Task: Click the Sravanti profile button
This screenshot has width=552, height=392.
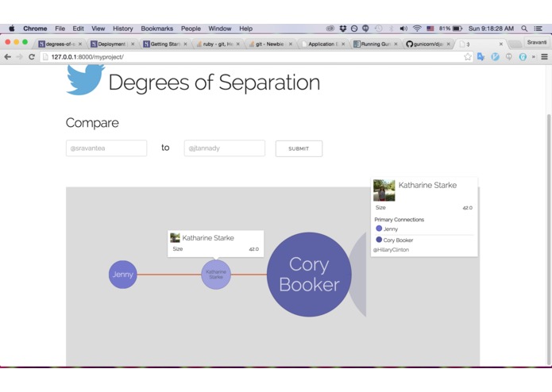Action: point(537,42)
